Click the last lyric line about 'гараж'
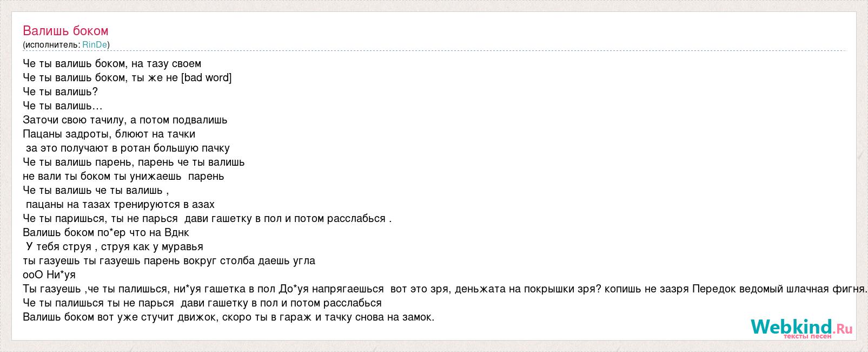The image size is (868, 352). (x=229, y=317)
